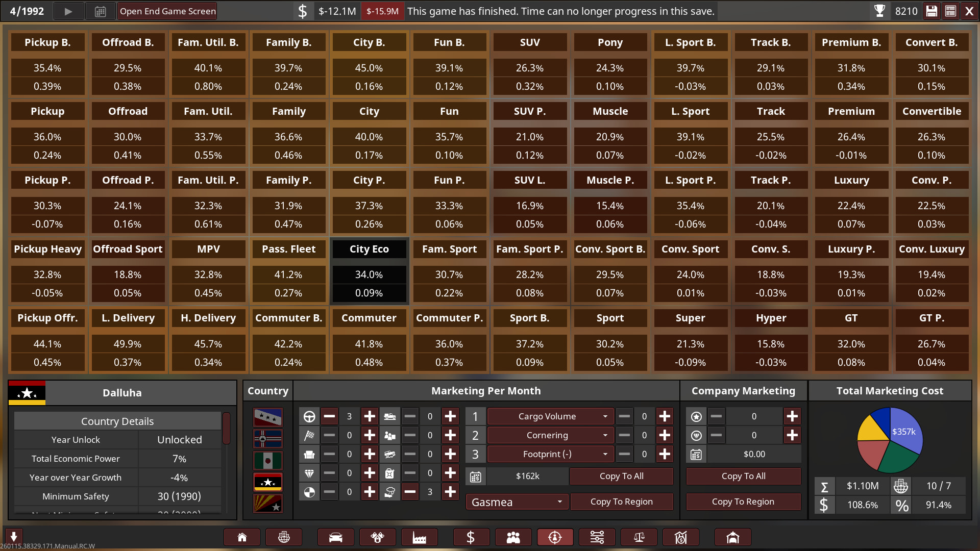Open the calendar icon next to the play button
This screenshot has width=980, height=551.
pyautogui.click(x=101, y=11)
